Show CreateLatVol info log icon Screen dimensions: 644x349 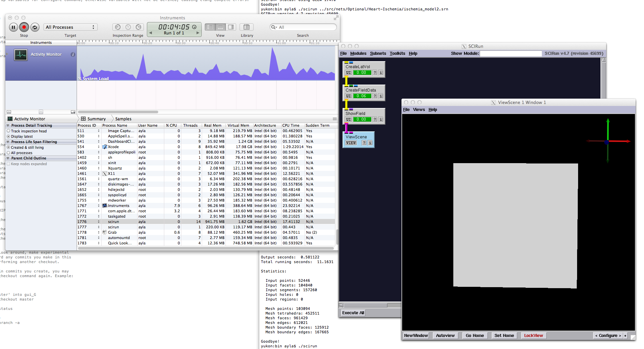[x=381, y=73]
